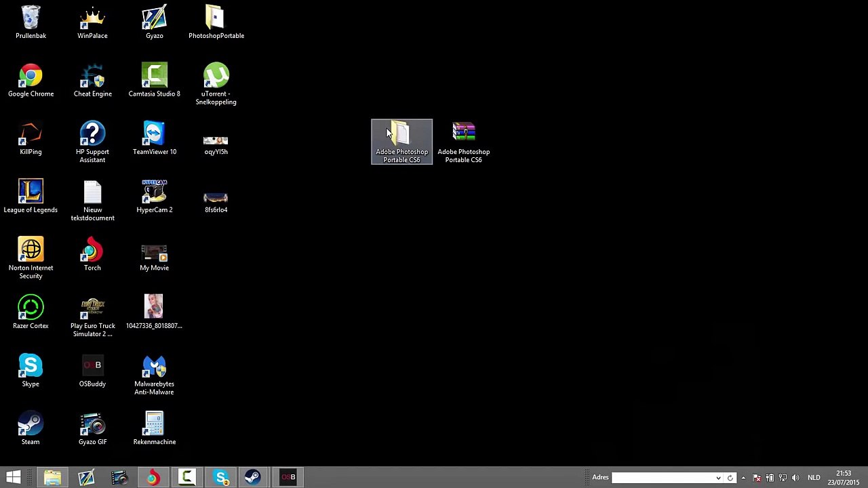Select the Cheat Engine shortcut
The image size is (868, 488).
coord(92,80)
